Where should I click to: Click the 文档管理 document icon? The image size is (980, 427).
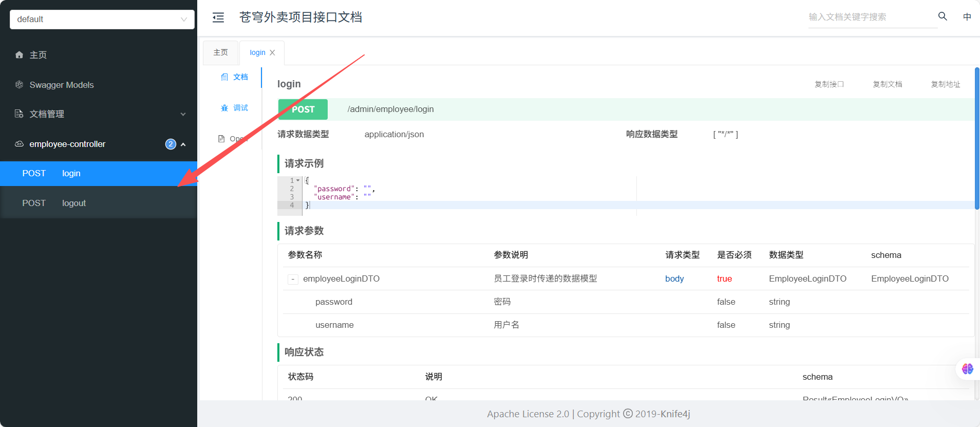pyautogui.click(x=20, y=114)
